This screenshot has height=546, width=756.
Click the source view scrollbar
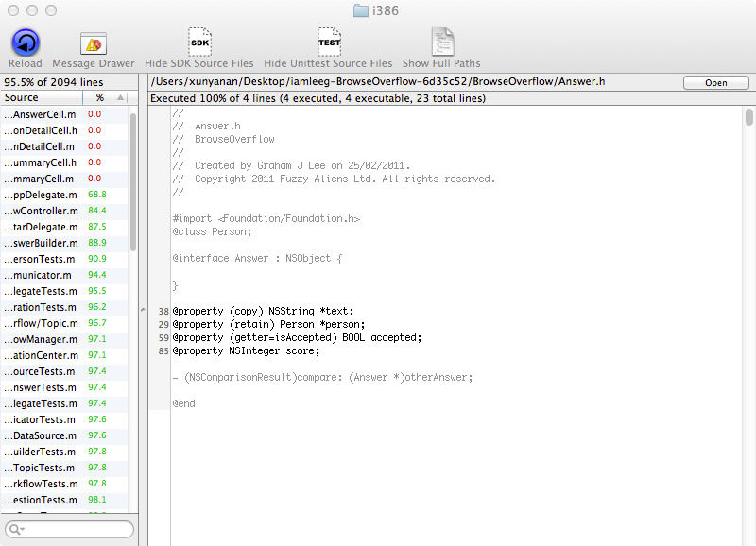pyautogui.click(x=748, y=117)
